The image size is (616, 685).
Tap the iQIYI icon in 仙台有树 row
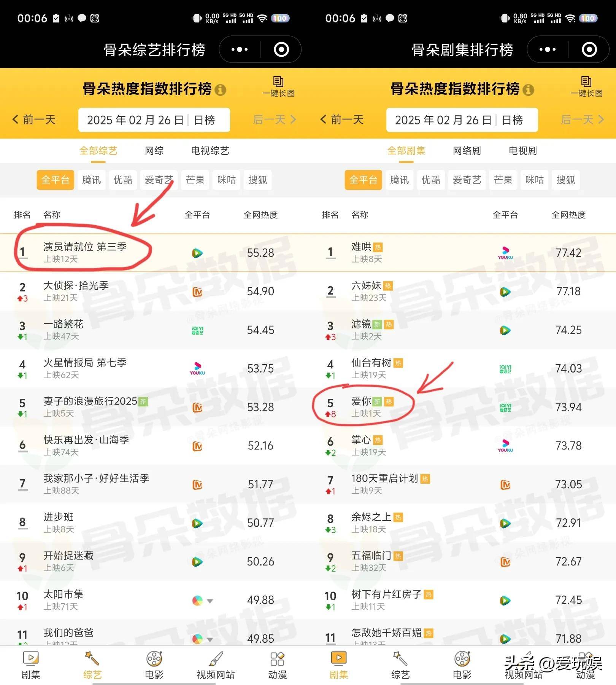pos(505,369)
